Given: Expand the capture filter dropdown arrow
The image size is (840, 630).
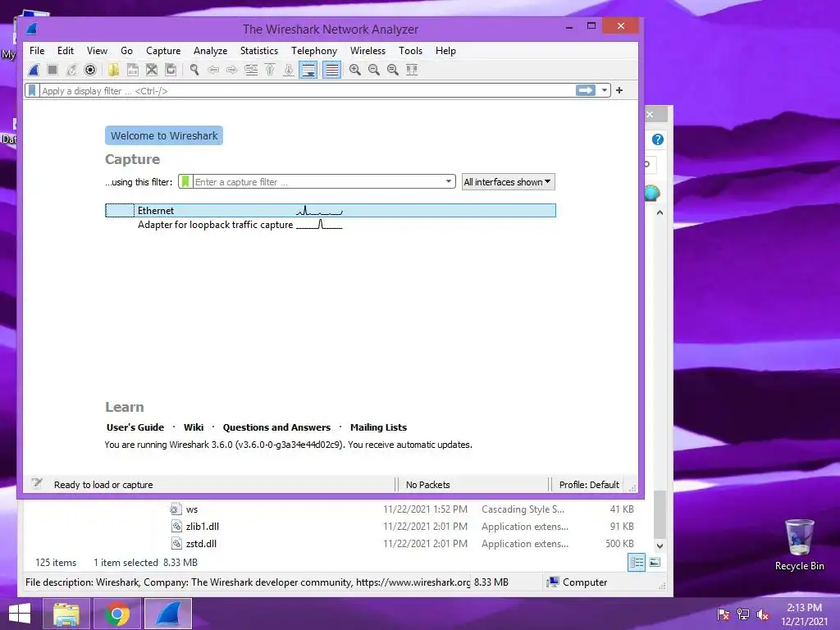Looking at the screenshot, I should coord(449,181).
